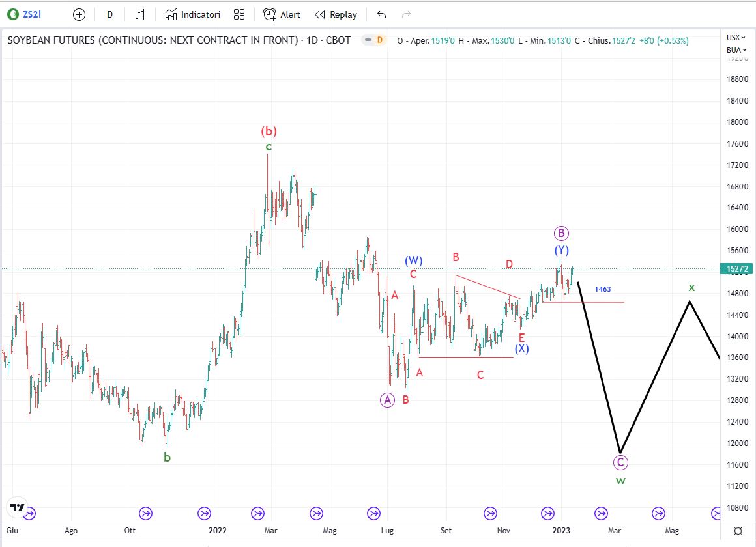The width and height of the screenshot is (756, 547).
Task: Click the 2023 date axis label
Action: [561, 531]
